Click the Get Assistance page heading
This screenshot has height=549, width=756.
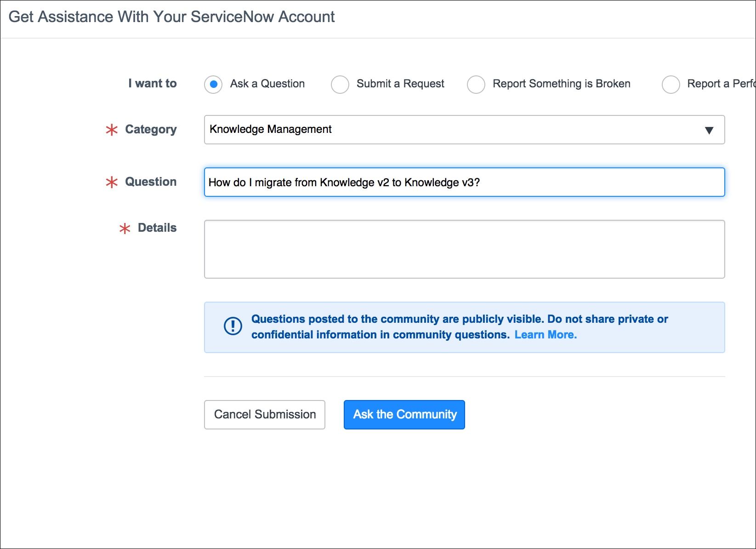[171, 17]
